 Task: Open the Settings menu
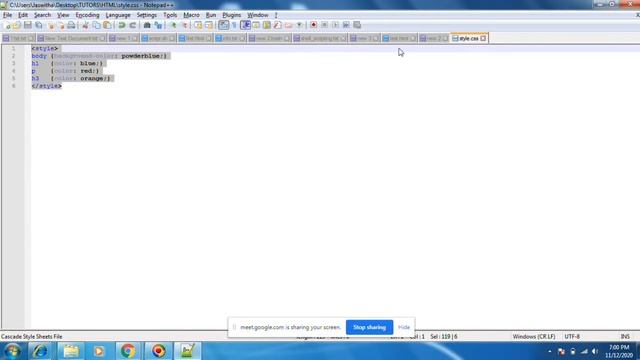tap(147, 15)
